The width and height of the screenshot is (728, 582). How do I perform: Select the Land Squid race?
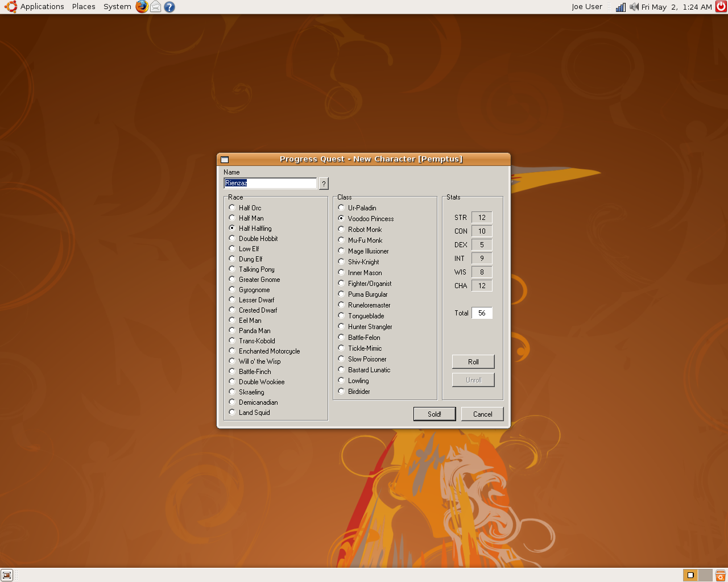coord(232,413)
